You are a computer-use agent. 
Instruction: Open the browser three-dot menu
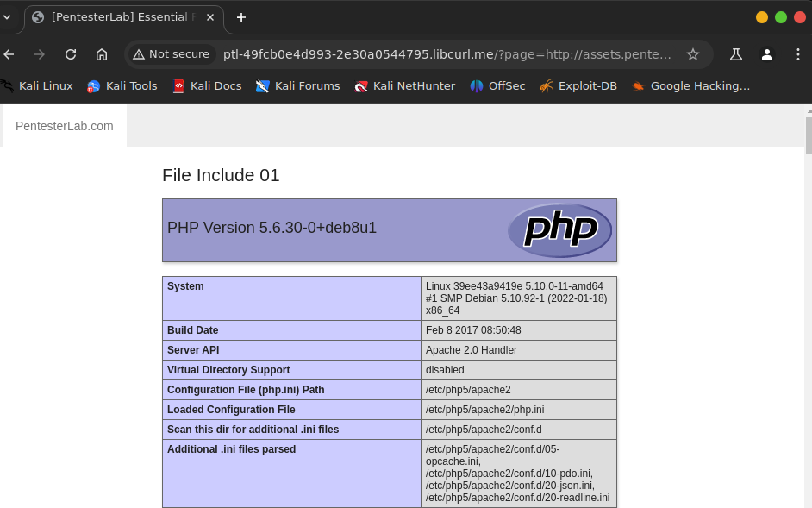pyautogui.click(x=798, y=54)
